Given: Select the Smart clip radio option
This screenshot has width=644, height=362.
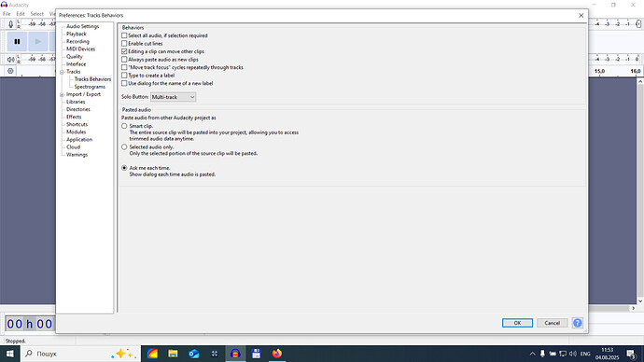Looking at the screenshot, I should (124, 126).
